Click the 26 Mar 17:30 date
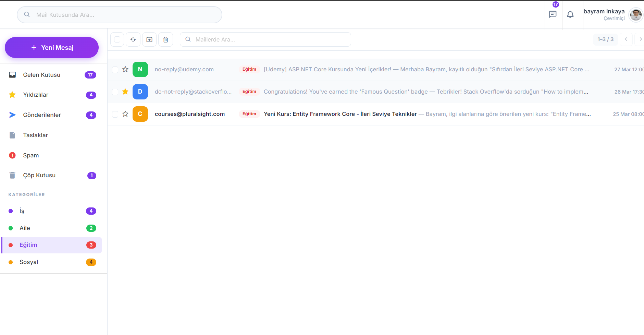The image size is (644, 335). click(x=629, y=92)
